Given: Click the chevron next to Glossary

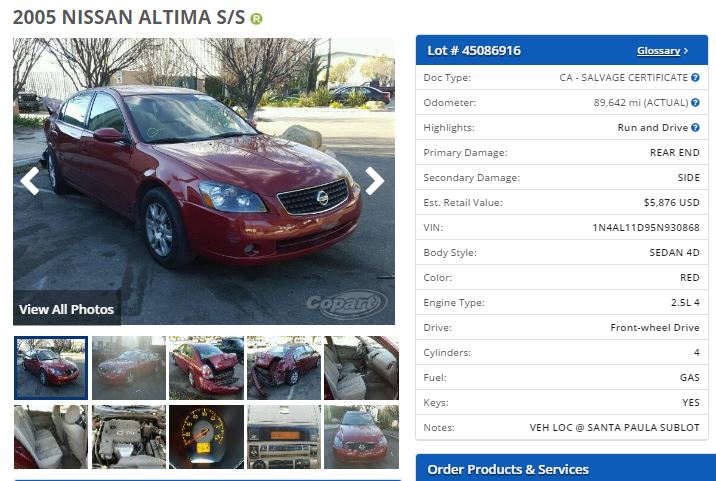Looking at the screenshot, I should pos(686,51).
